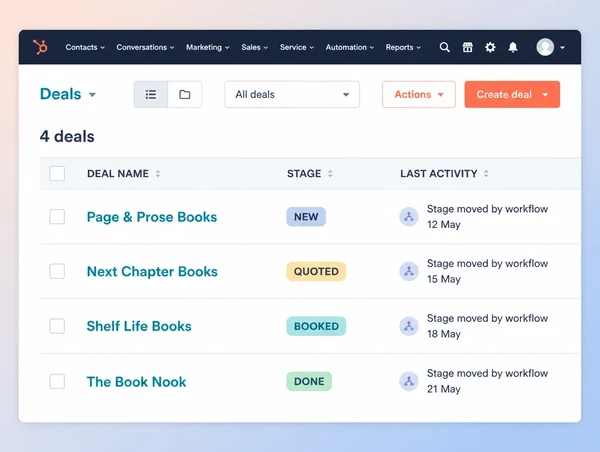Click workflow icon in Next Chapter Books row

(409, 271)
